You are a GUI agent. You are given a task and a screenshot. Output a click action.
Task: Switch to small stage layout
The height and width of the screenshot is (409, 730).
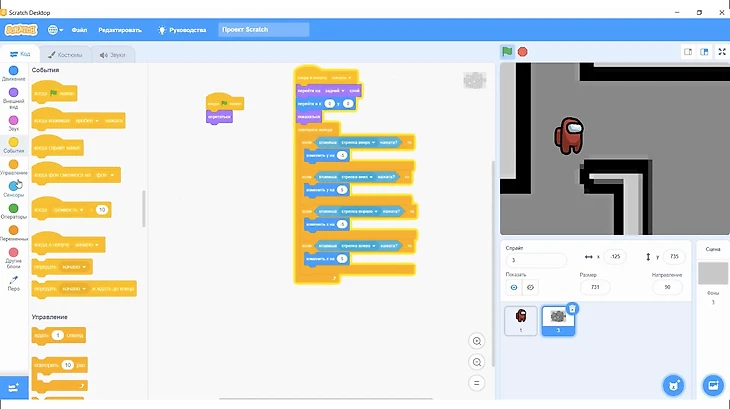[688, 52]
